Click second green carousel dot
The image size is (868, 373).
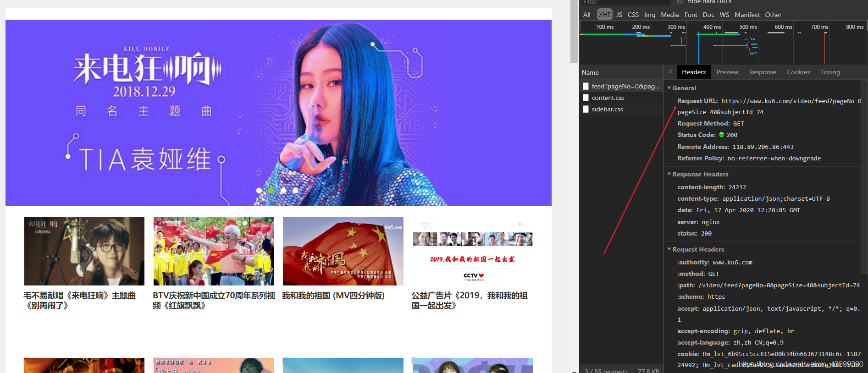click(271, 190)
